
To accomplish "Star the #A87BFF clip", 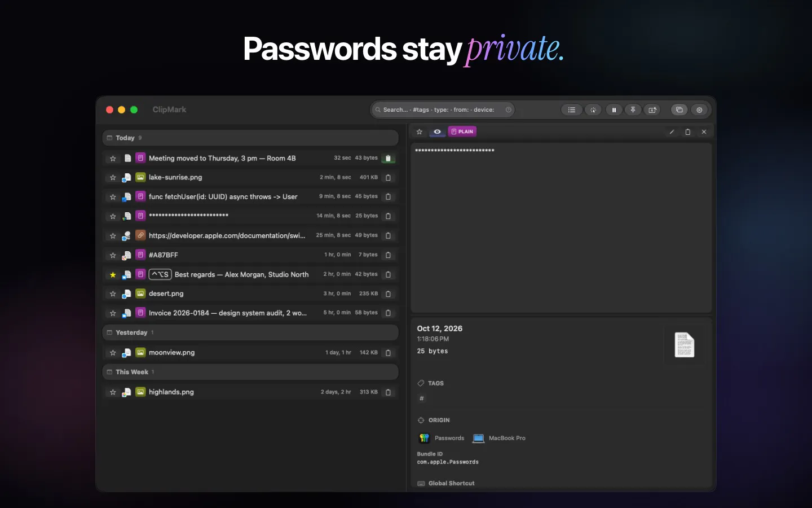I will click(113, 255).
